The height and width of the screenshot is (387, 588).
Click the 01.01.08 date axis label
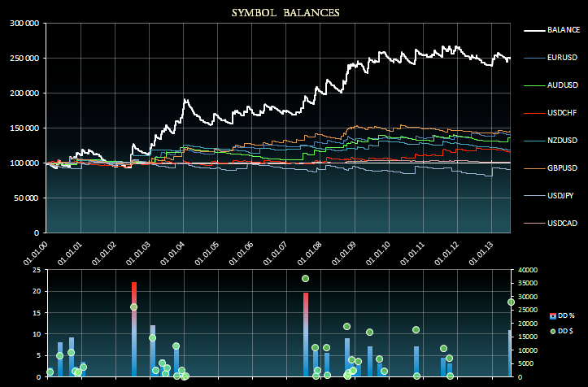pyautogui.click(x=310, y=253)
